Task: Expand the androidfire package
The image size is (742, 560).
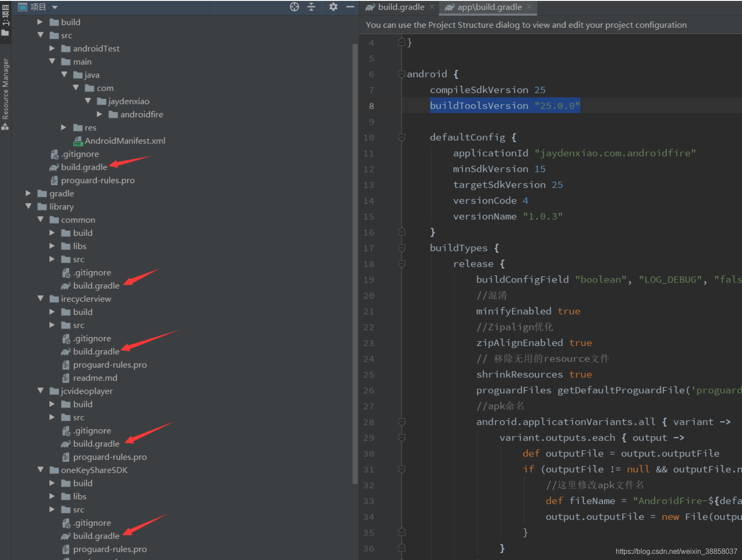Action: [99, 114]
